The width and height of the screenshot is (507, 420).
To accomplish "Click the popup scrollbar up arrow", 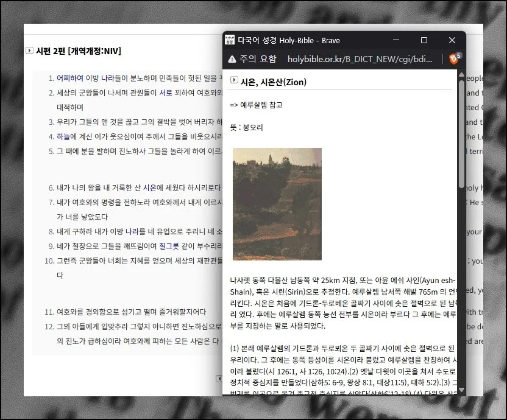I will 461,75.
